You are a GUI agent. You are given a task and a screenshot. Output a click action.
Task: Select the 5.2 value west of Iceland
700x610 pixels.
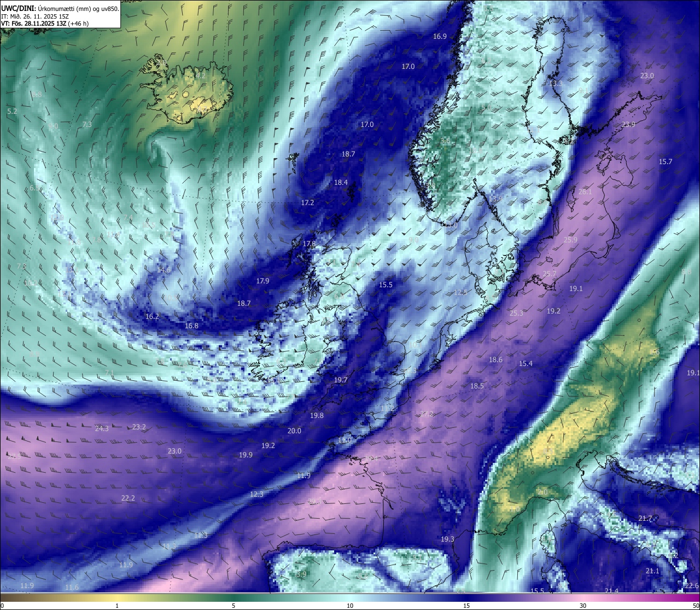click(12, 111)
